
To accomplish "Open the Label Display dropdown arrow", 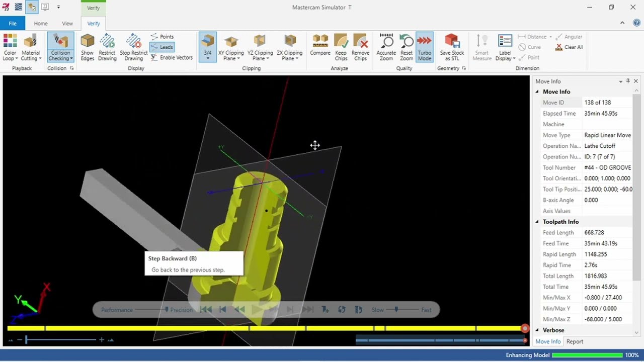I will point(514,59).
